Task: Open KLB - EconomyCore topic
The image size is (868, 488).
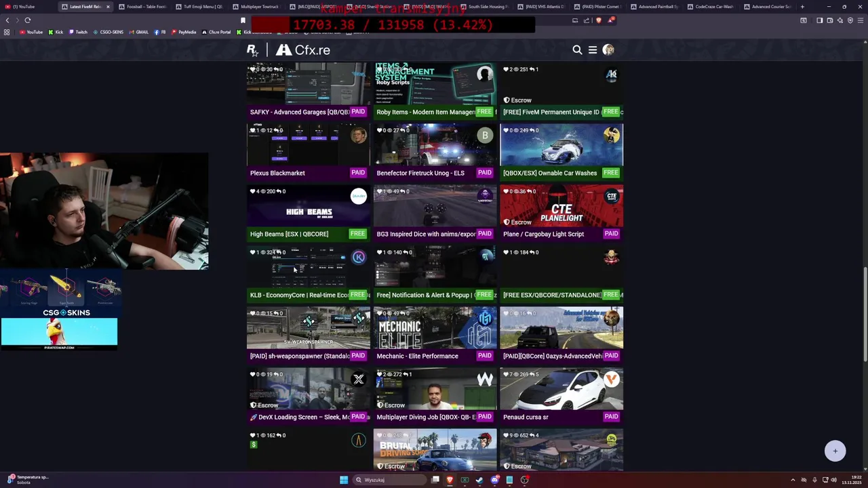Action: pyautogui.click(x=299, y=295)
